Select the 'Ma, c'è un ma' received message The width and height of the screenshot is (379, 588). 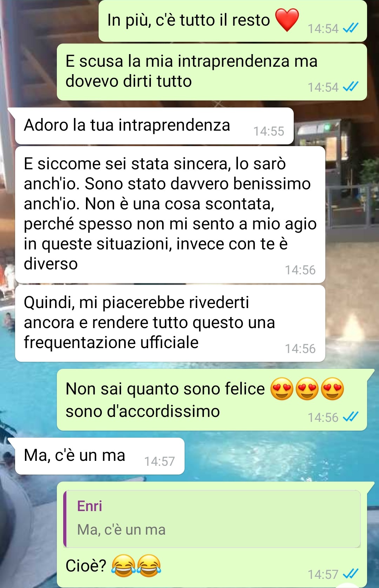coord(100,456)
